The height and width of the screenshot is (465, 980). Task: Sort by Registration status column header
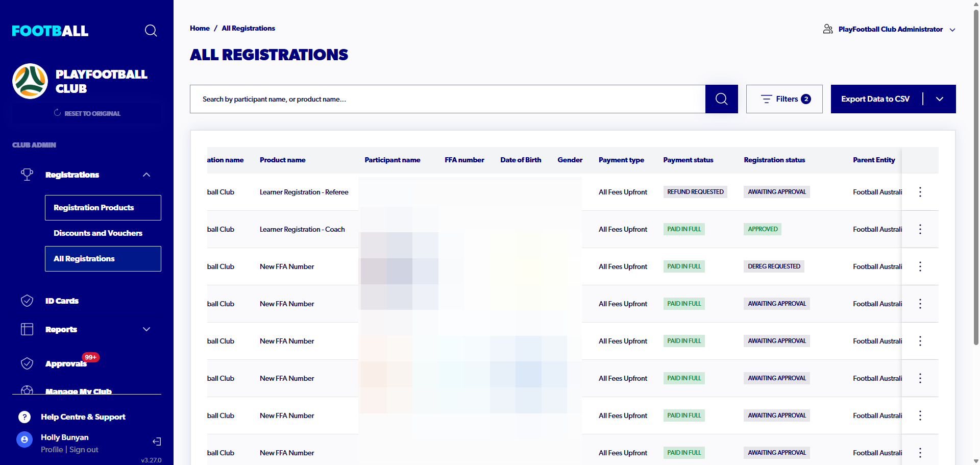[x=774, y=160]
